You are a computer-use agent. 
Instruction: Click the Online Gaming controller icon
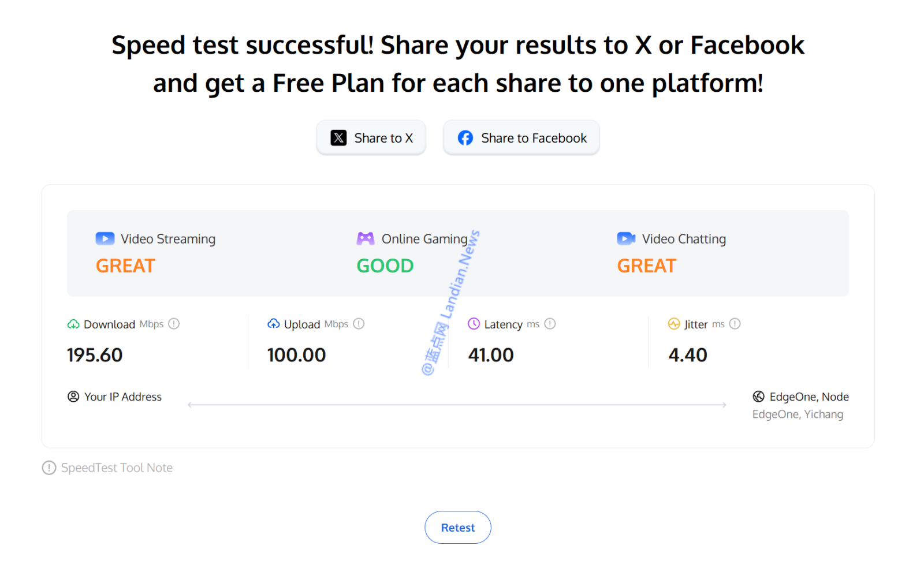click(366, 238)
